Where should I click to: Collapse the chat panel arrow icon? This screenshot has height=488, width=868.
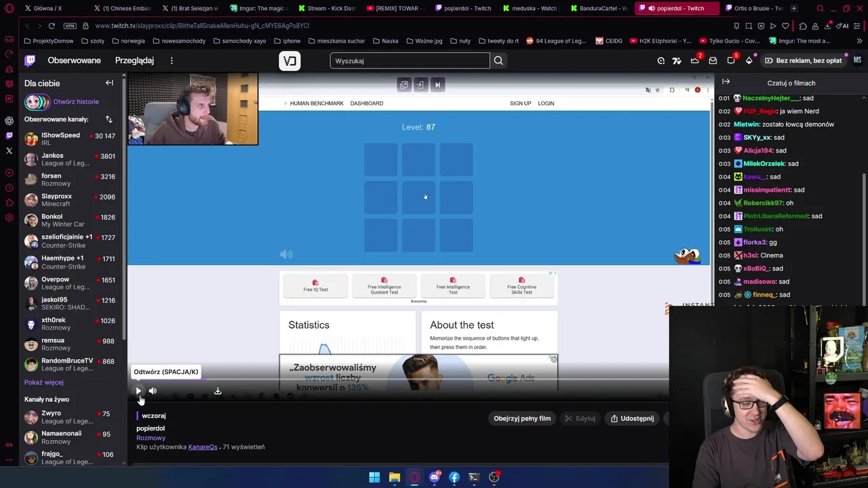[x=726, y=82]
